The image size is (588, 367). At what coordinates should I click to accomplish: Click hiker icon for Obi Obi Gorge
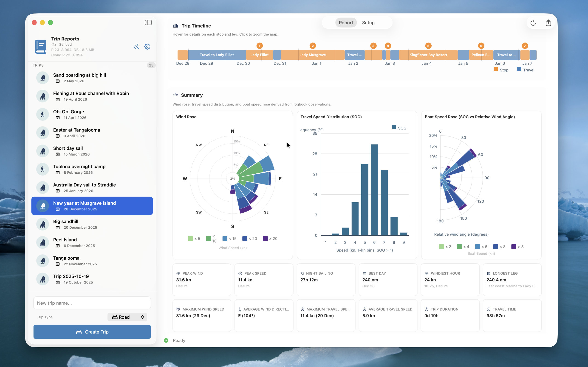[x=42, y=114]
